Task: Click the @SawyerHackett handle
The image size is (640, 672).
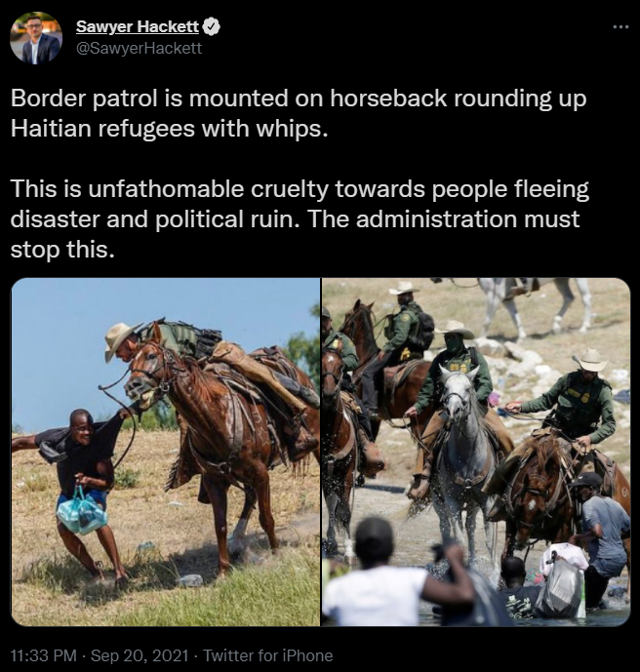Action: (x=139, y=48)
